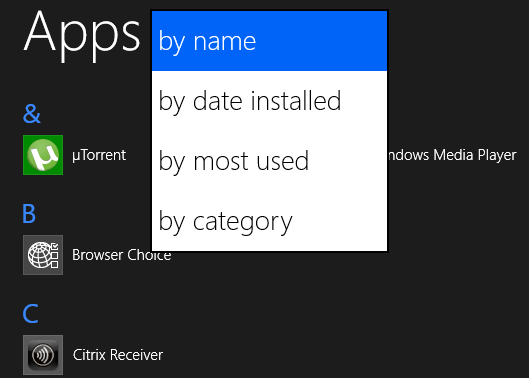Click the Citrix Receiver app name

118,355
